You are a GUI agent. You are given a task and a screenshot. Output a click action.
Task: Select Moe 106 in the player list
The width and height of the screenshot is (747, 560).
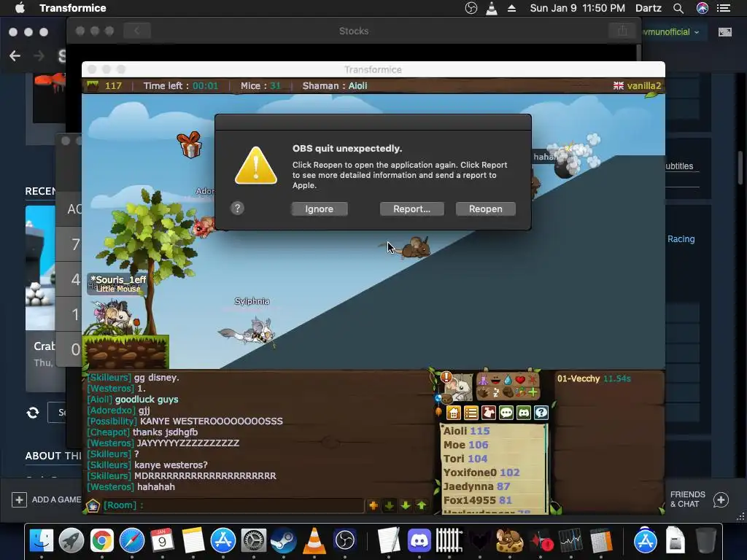point(465,445)
